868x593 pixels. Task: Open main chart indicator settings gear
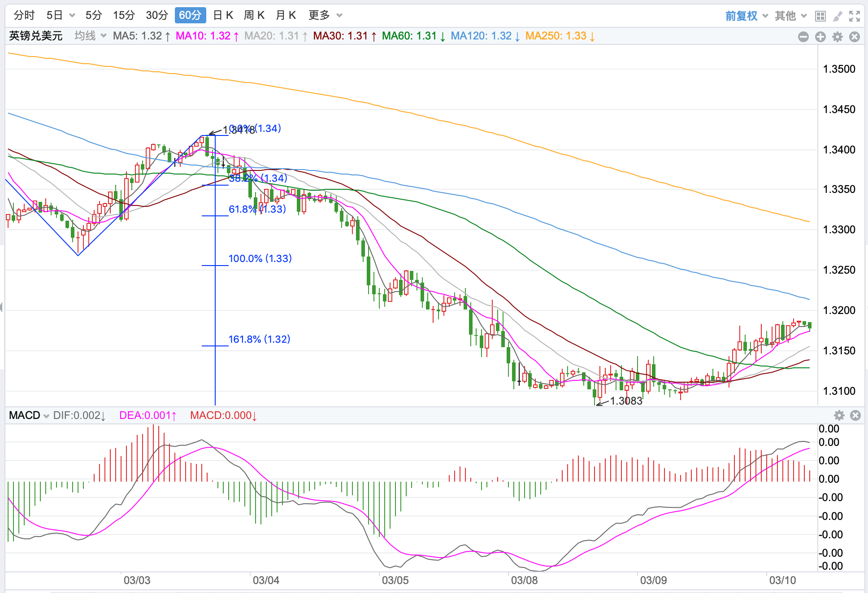pos(838,37)
